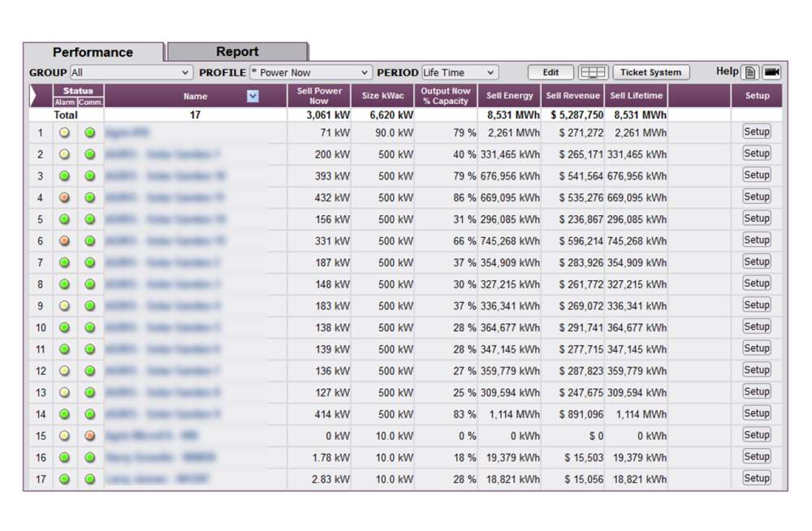The image size is (812, 531).
Task: Toggle the Comm status light in row 17
Action: (89, 478)
